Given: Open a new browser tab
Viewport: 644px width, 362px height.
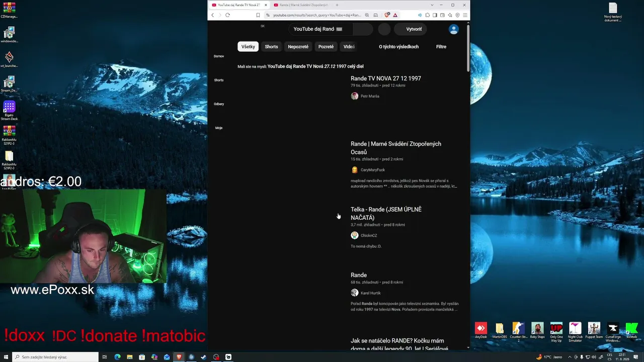Looking at the screenshot, I should coord(337,5).
